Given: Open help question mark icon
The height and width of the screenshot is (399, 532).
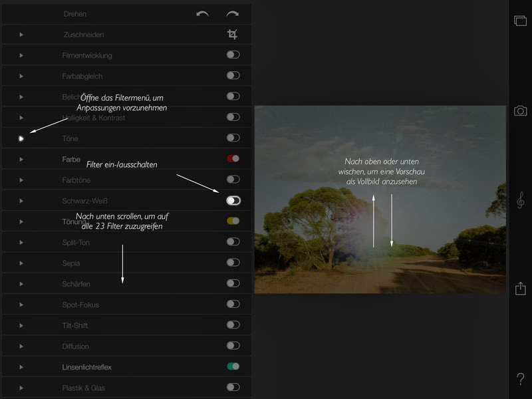Looking at the screenshot, I should [x=520, y=378].
